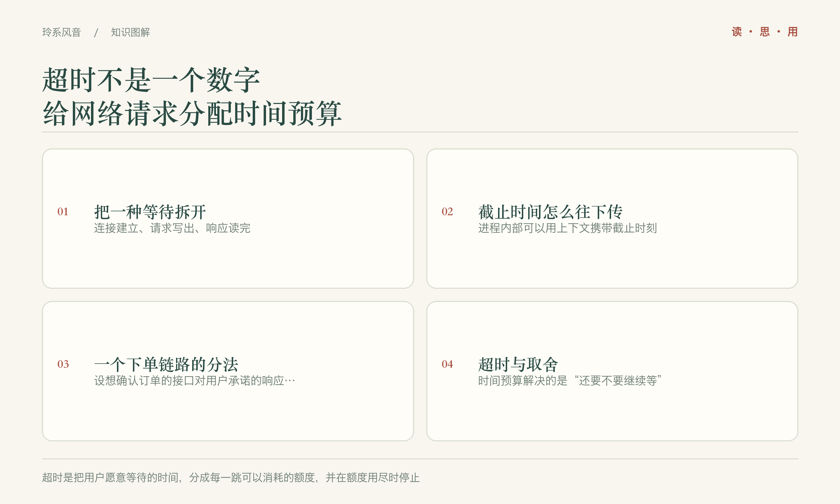The width and height of the screenshot is (840, 504).
Task: Select the headline 给网络请求分配时间预算
Action: click(192, 113)
